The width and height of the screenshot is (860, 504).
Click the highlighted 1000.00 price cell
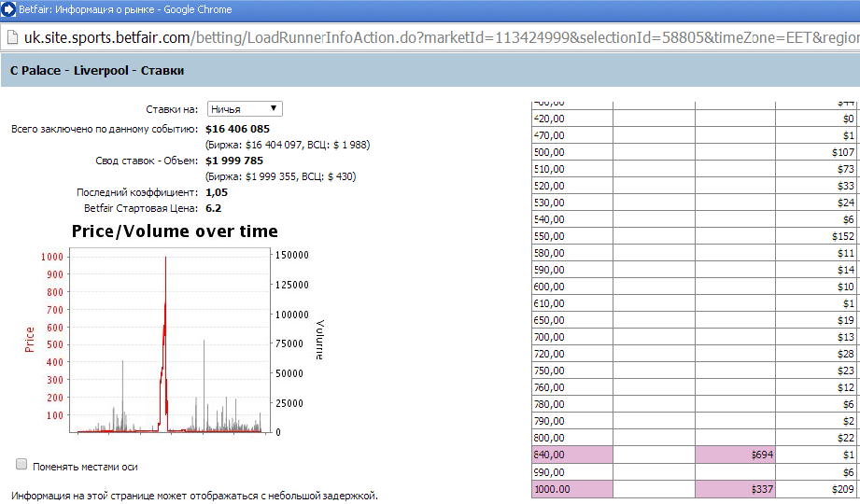click(572, 489)
